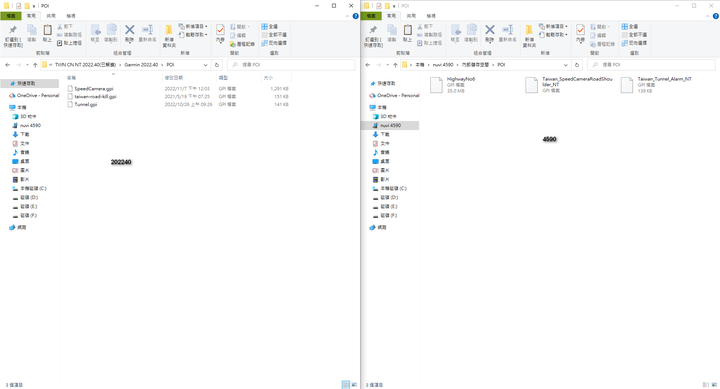Click 內容 (Properties) icon in right window ribbon

click(x=580, y=30)
